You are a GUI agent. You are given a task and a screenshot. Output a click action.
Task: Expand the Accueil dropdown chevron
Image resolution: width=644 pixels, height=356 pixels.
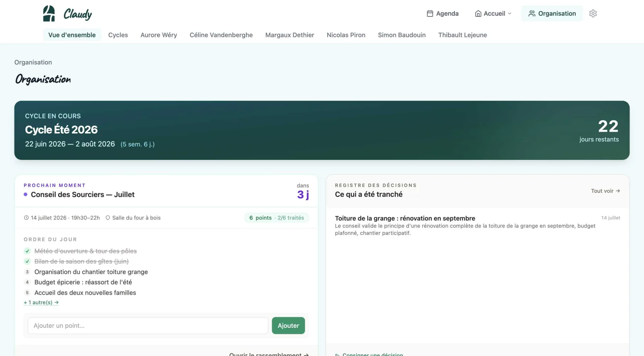click(510, 13)
